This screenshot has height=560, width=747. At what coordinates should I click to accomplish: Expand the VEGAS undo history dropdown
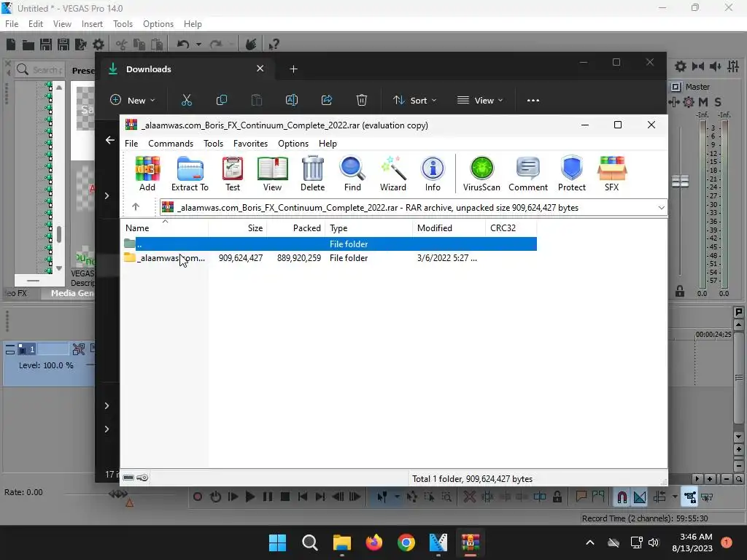(198, 44)
